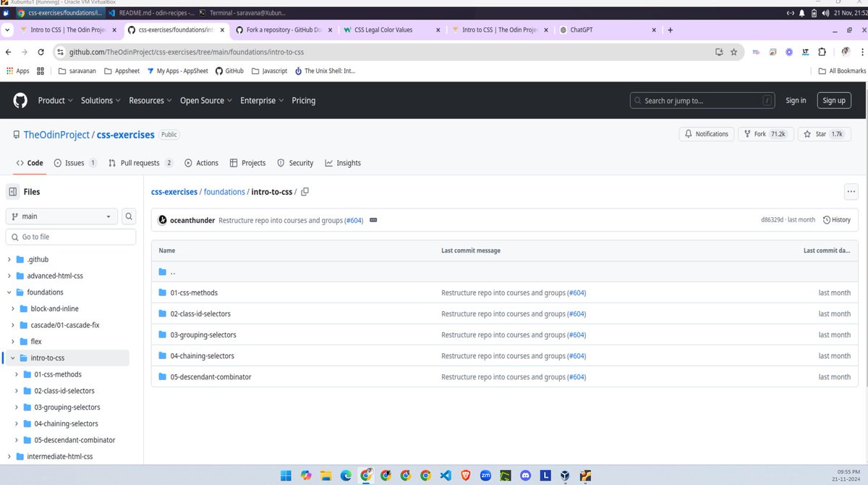
Task: Expand the .github folder in the tree
Action: tap(9, 259)
